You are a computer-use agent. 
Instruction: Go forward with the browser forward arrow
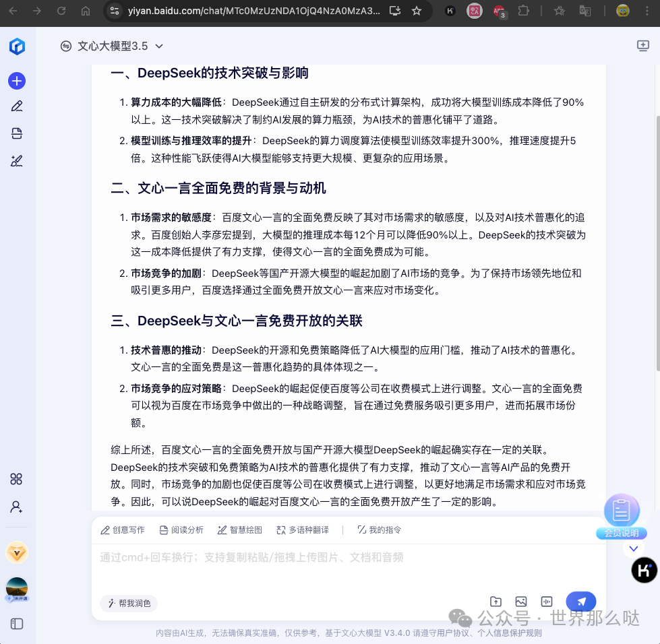[37, 11]
